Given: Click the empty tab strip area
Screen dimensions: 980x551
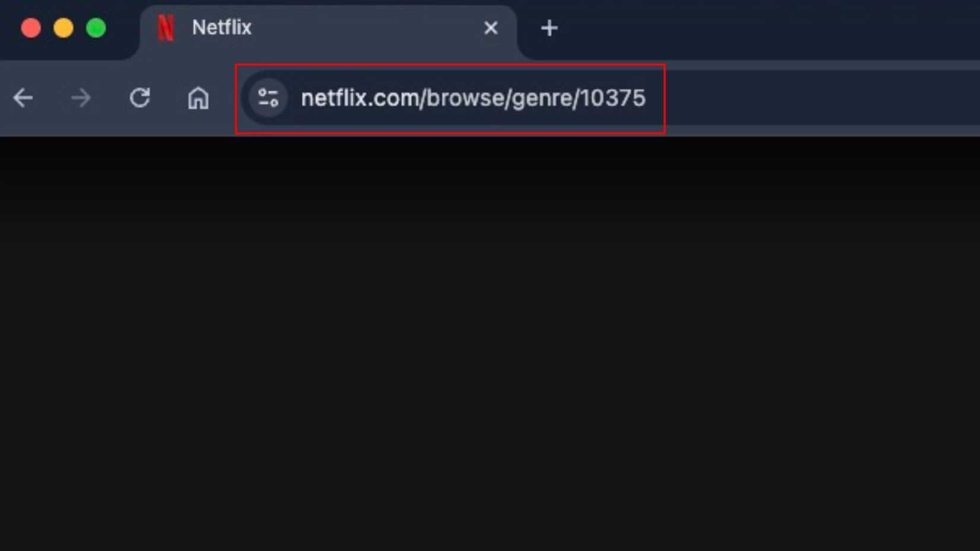Looking at the screenshot, I should click(x=772, y=27).
